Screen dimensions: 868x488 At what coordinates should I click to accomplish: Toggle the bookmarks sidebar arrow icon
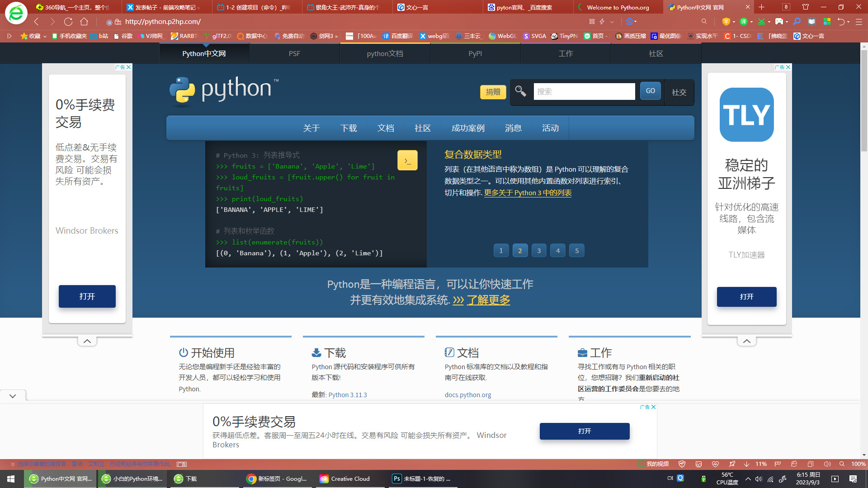[9, 36]
